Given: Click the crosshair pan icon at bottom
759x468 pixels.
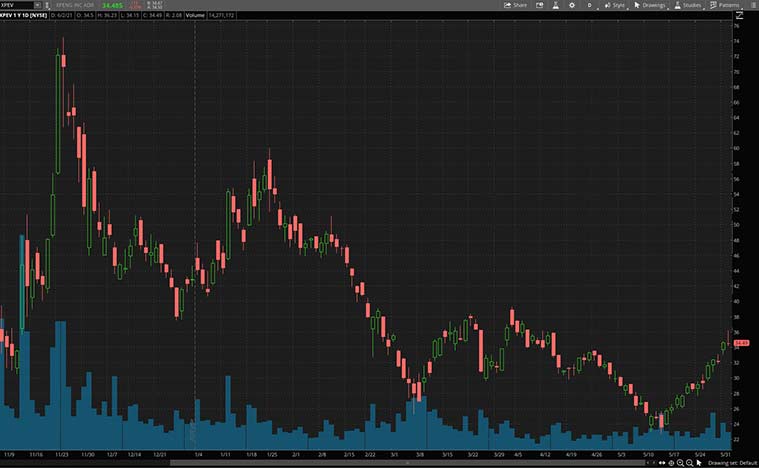Looking at the screenshot, I should tap(671, 463).
